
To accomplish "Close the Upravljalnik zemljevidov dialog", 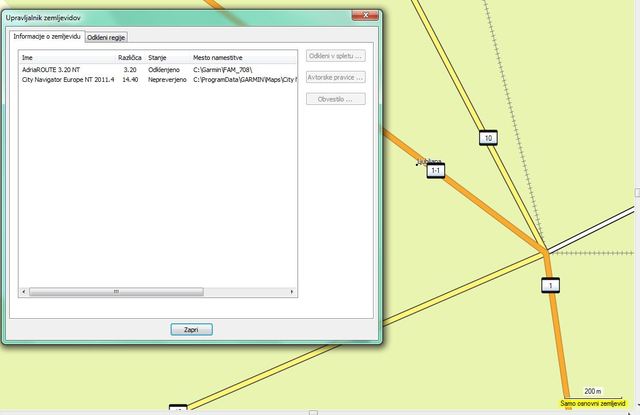I will (365, 16).
